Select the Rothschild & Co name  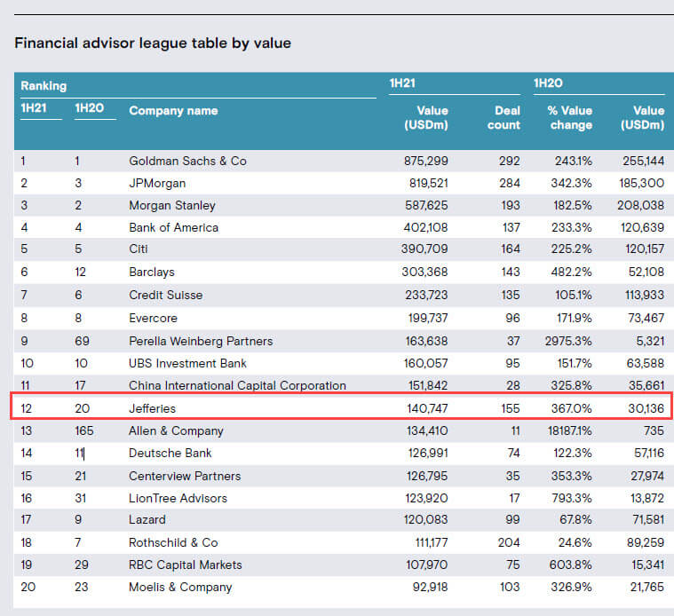coord(173,543)
